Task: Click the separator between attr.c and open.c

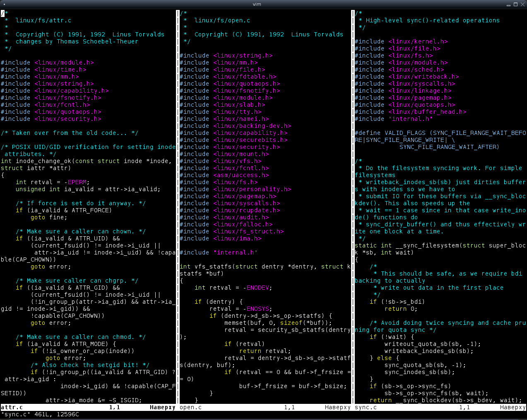Action: tap(178, 207)
